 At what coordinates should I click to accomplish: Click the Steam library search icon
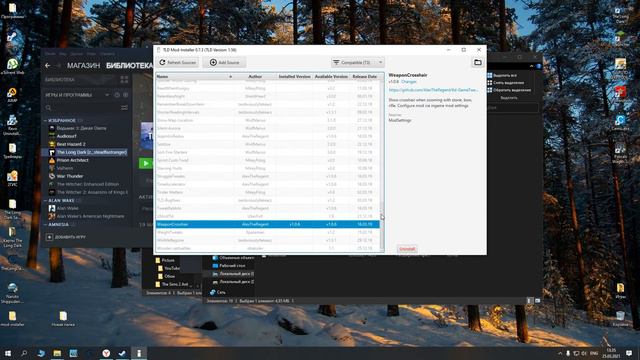click(49, 108)
